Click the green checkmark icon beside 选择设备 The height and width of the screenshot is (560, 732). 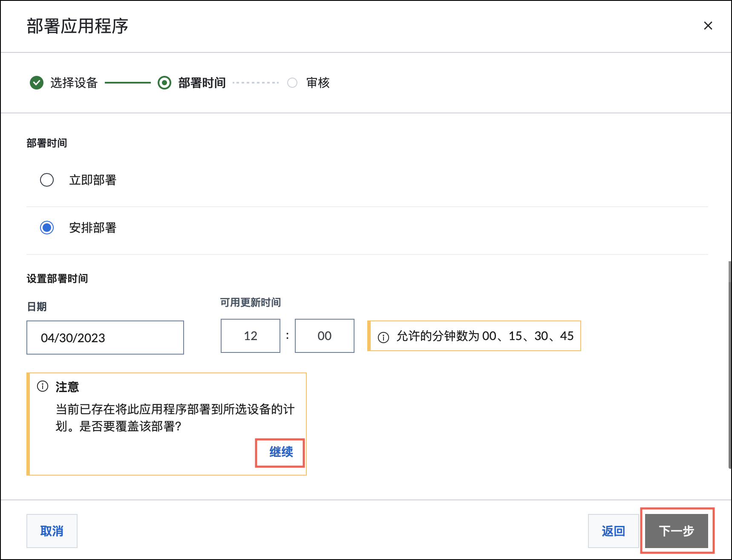click(x=37, y=83)
